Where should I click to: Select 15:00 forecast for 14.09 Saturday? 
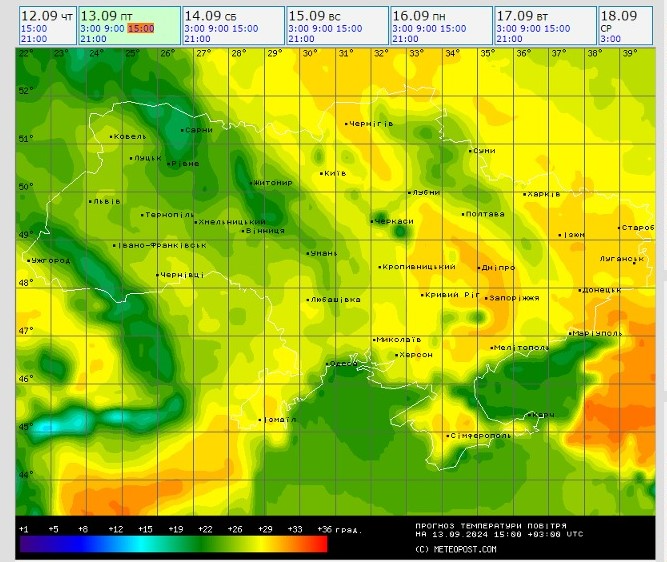(244, 29)
